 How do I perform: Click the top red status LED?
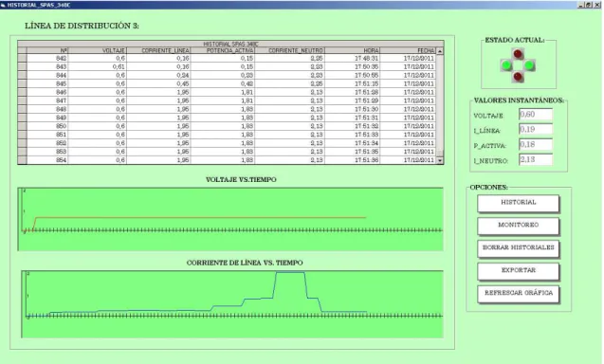click(518, 54)
